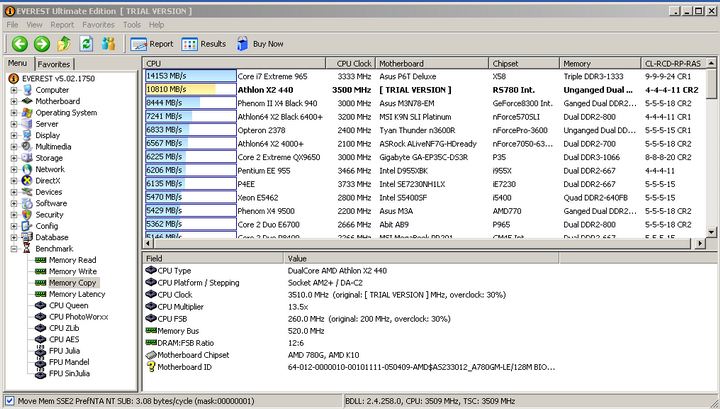Sort by the CL-RCD-RP-RAS column header

tap(673, 63)
